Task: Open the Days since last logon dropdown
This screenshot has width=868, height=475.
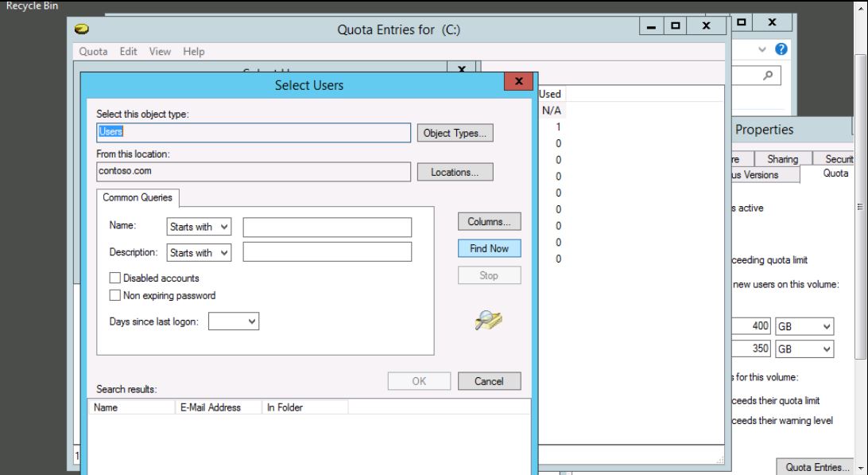Action: (234, 321)
